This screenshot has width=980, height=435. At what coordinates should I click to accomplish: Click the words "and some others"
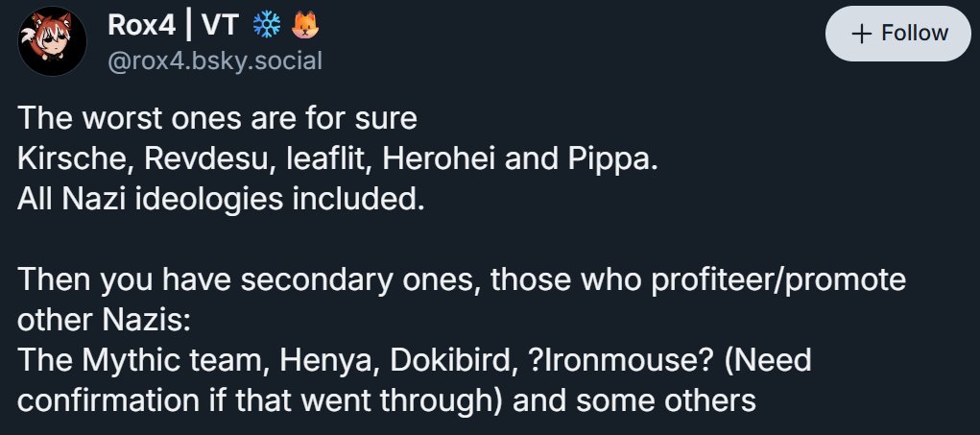coord(637,399)
